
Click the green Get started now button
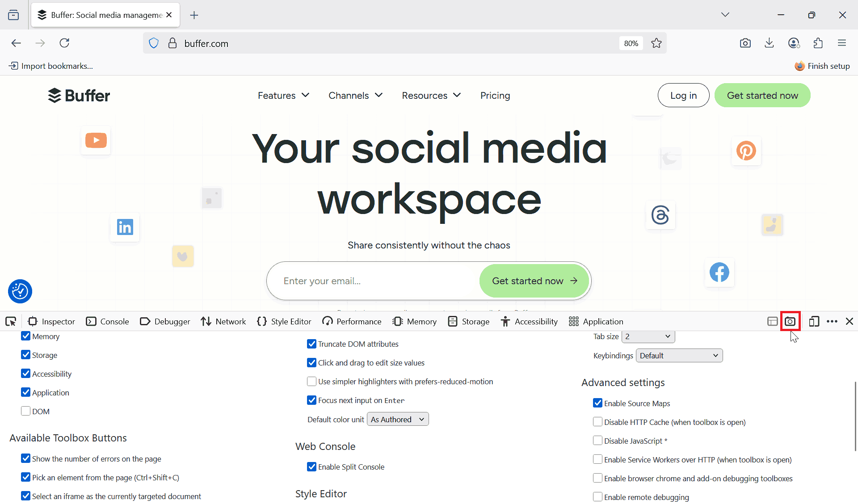tap(762, 95)
